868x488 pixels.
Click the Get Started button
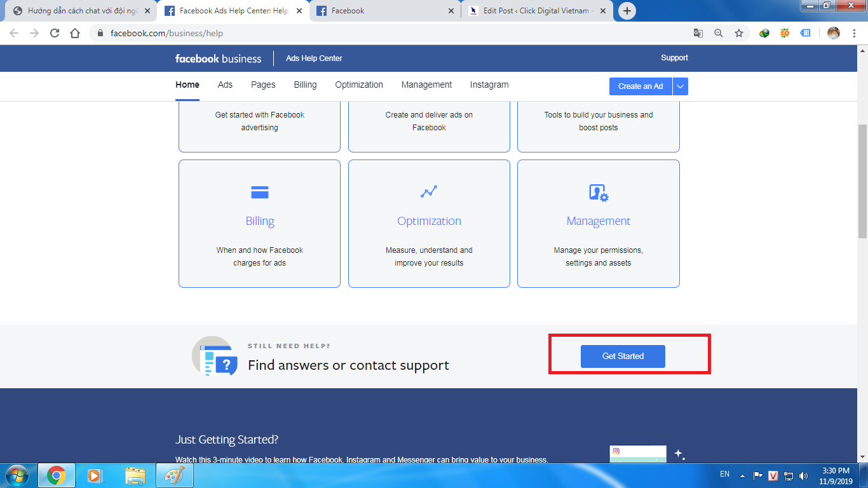(623, 356)
